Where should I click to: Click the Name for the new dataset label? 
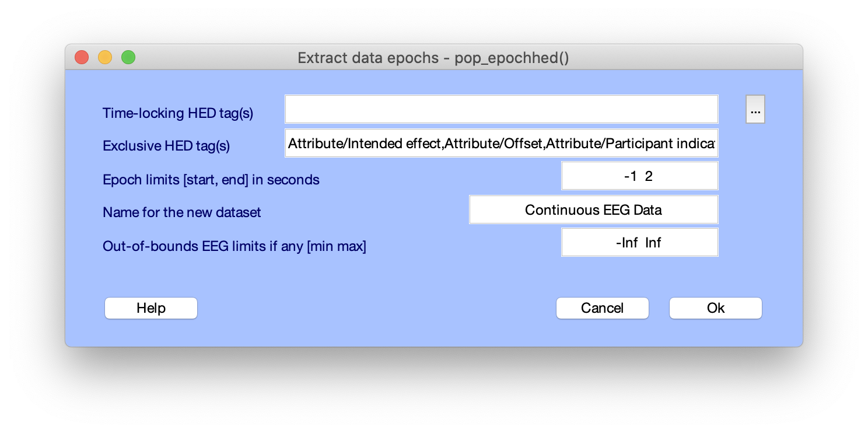pyautogui.click(x=182, y=212)
